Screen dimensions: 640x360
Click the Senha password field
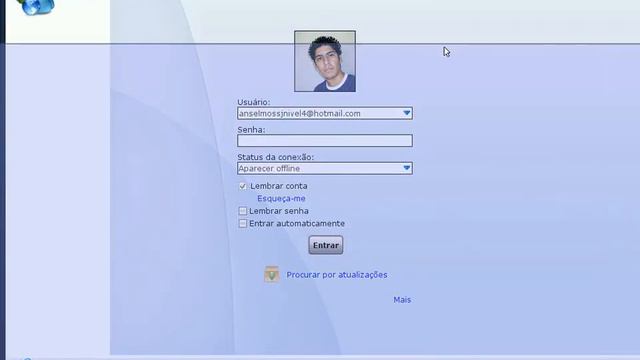(325, 141)
